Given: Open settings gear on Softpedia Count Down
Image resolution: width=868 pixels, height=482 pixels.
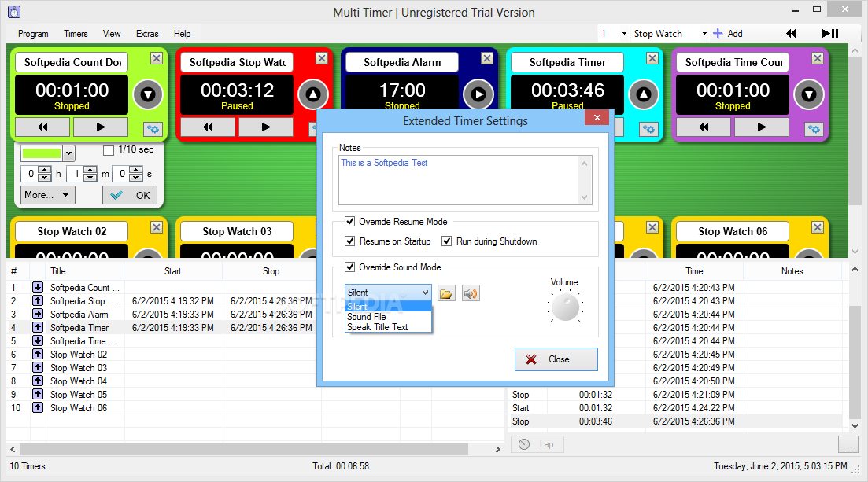Looking at the screenshot, I should tap(153, 129).
